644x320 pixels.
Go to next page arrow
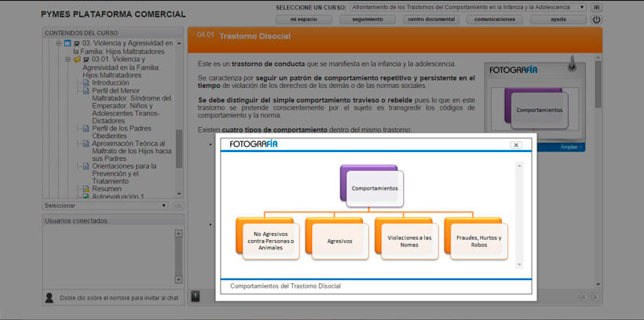pyautogui.click(x=595, y=297)
